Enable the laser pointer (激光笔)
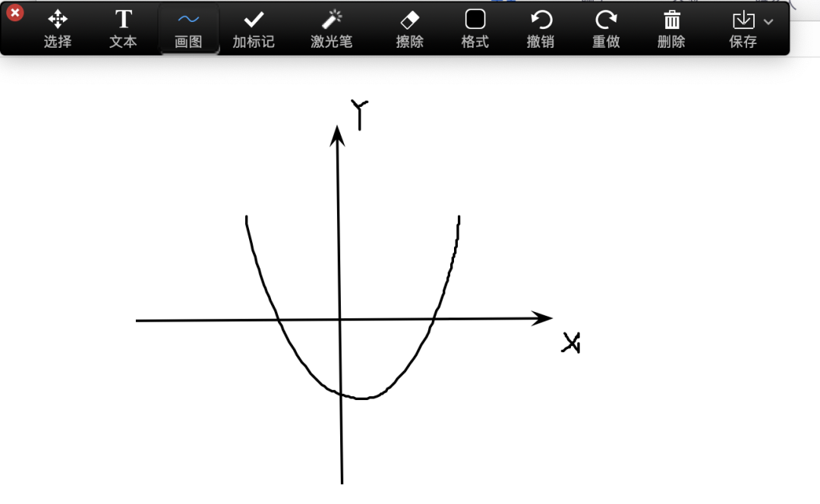Image resolution: width=820 pixels, height=504 pixels. point(331,28)
